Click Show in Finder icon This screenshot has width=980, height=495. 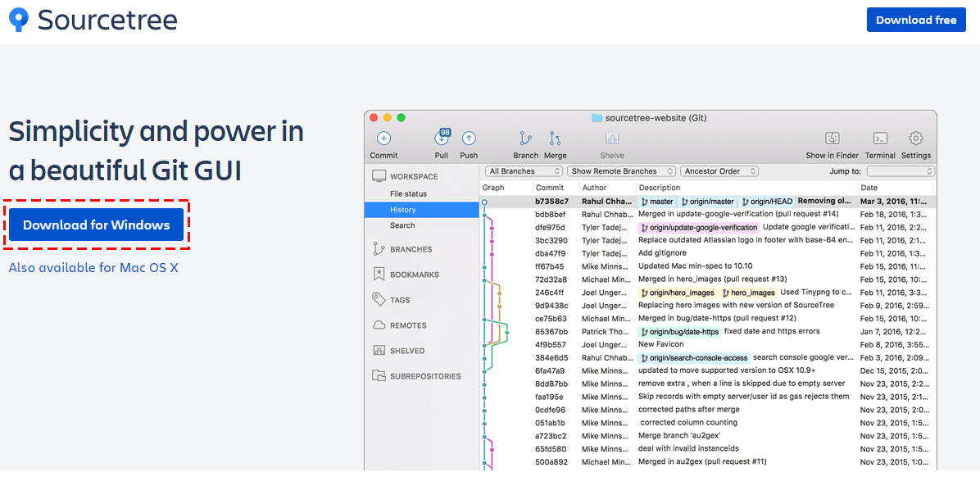832,139
